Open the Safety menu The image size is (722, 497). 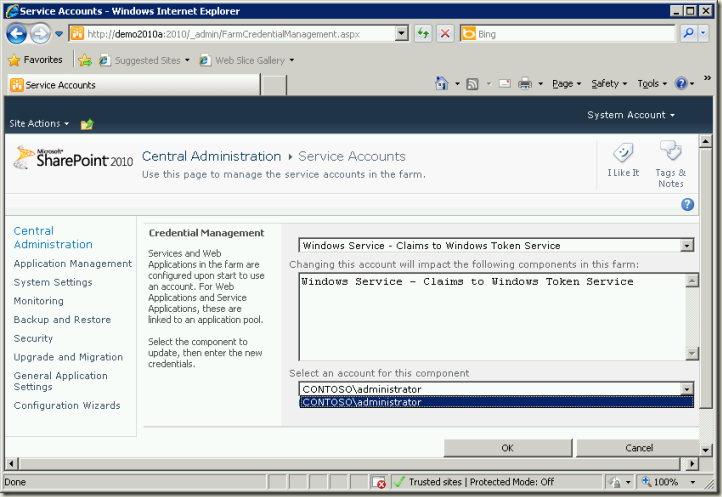609,83
